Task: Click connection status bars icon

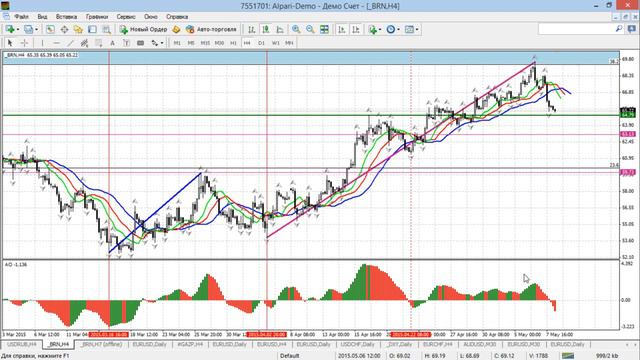Action: tap(568, 356)
